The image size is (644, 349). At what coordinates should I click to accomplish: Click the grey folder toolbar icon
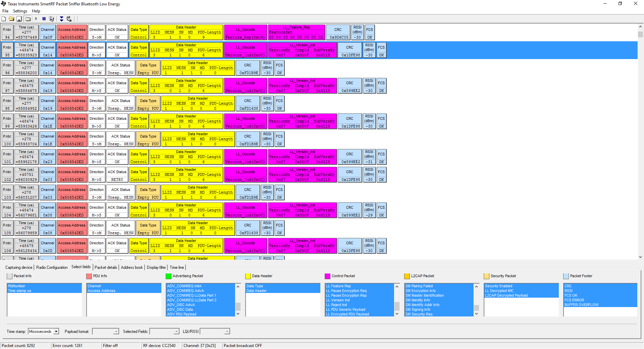pos(28,19)
